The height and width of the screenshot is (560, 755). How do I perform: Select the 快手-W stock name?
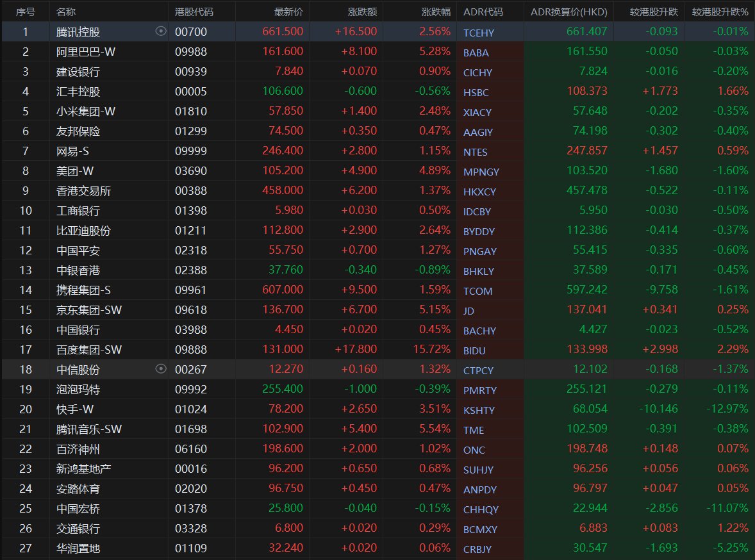pos(75,409)
